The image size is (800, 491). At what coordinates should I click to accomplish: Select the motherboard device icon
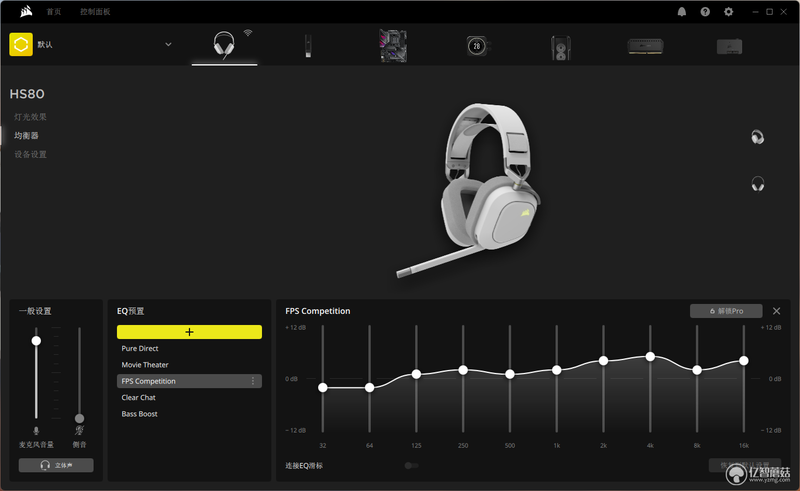tap(393, 45)
